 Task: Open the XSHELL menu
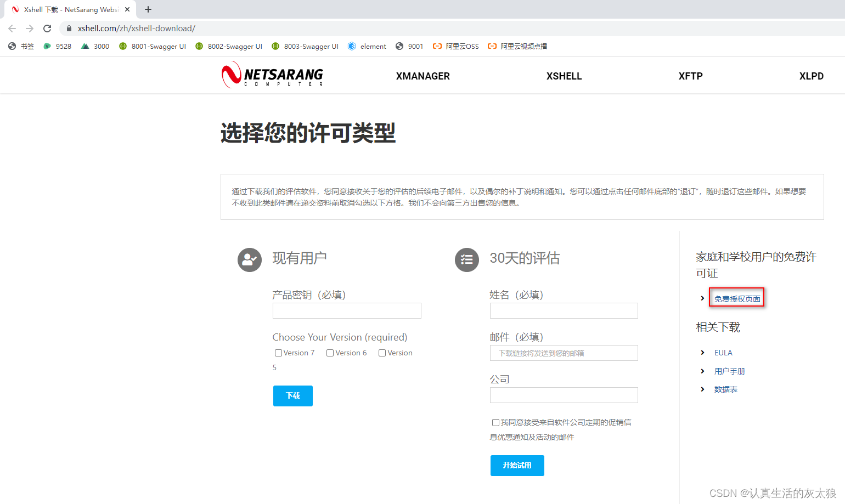[x=564, y=76]
